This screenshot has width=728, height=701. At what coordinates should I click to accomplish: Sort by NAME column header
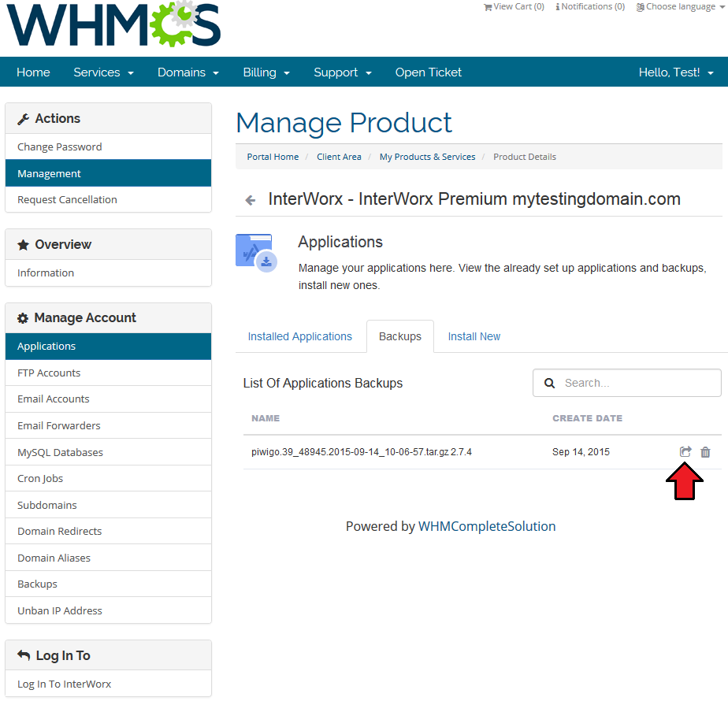click(266, 418)
